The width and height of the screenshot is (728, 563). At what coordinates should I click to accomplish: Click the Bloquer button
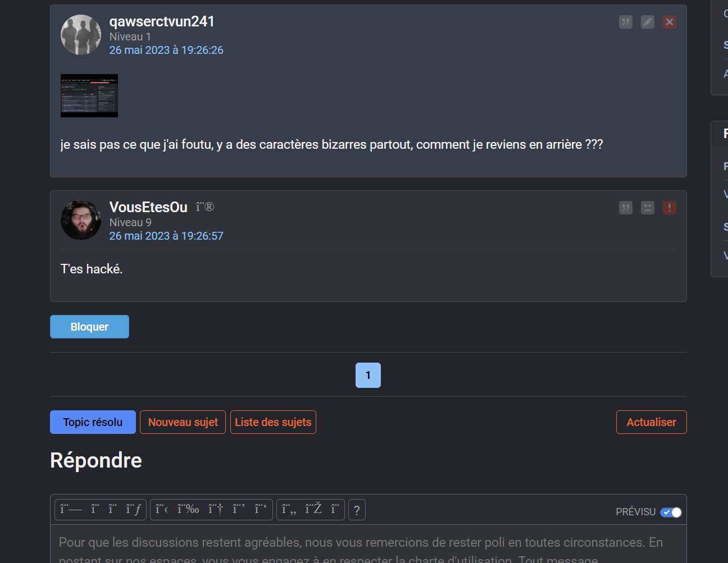pos(89,327)
